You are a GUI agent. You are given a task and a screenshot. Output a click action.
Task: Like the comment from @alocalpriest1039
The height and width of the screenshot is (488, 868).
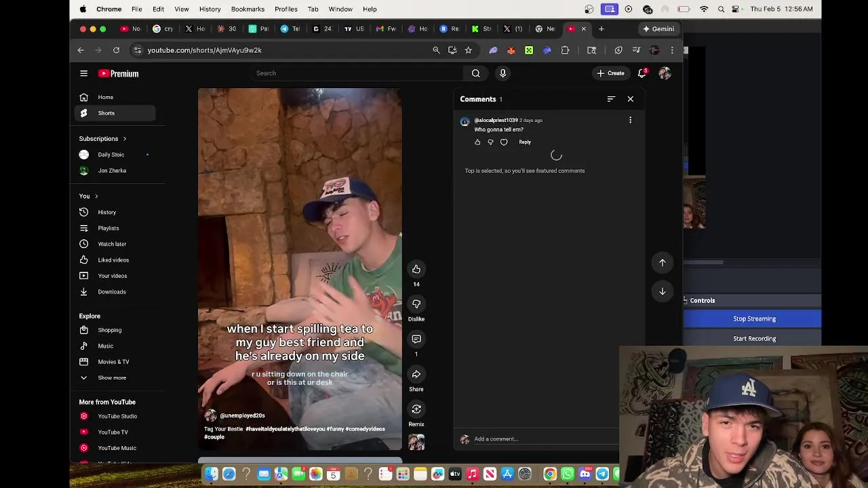477,142
